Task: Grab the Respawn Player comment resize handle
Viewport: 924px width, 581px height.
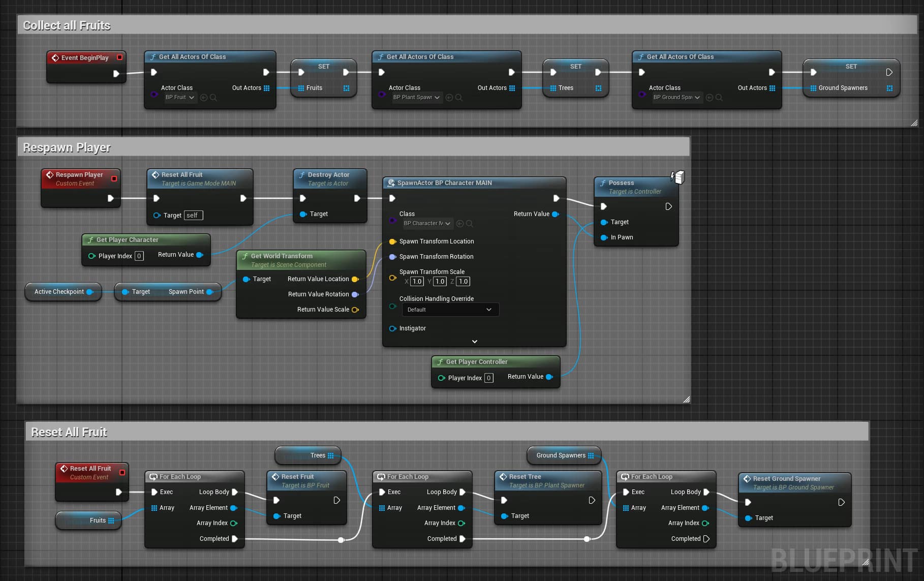Action: pos(686,400)
